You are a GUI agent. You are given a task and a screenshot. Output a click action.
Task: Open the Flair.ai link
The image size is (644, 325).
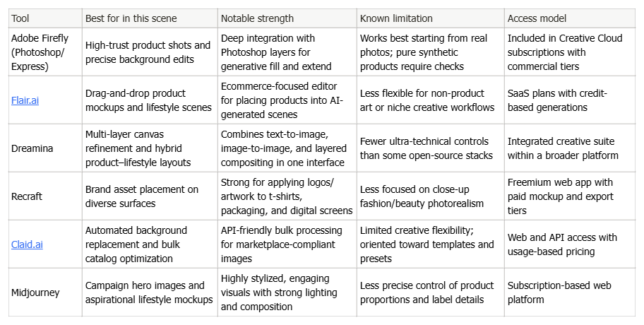pos(25,100)
